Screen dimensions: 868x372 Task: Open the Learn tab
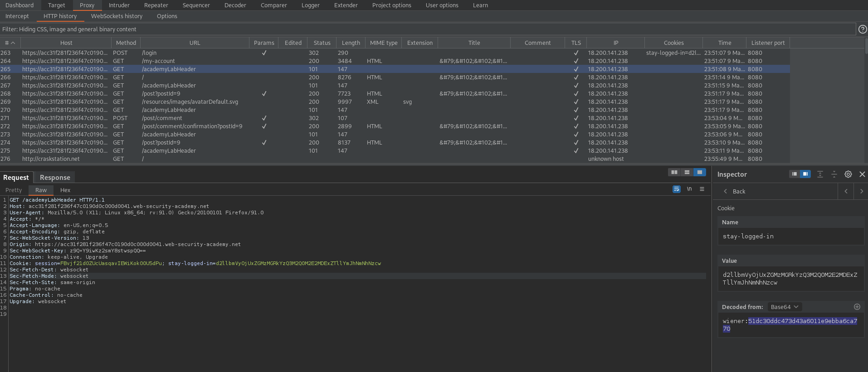(480, 5)
